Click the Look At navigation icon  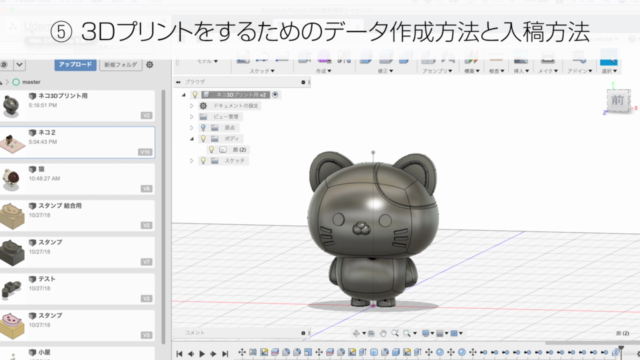coord(371,333)
